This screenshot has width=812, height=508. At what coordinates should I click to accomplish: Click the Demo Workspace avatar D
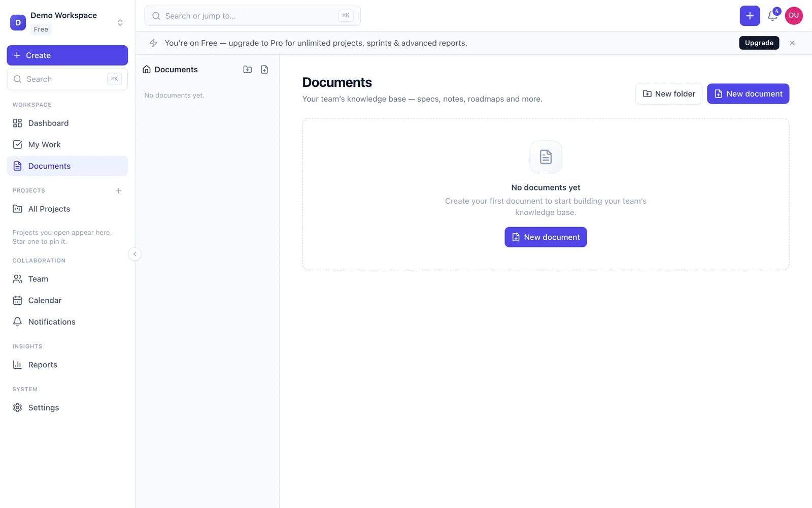point(18,22)
